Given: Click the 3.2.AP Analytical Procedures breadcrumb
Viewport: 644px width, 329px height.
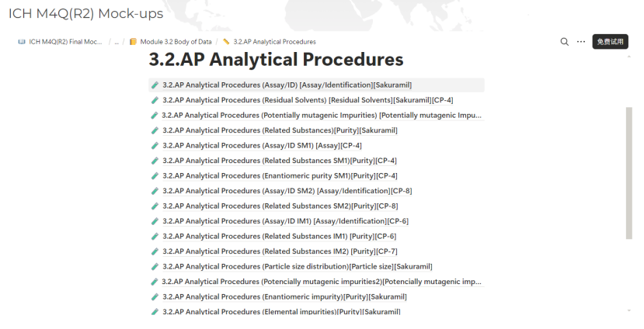Looking at the screenshot, I should coord(274,42).
